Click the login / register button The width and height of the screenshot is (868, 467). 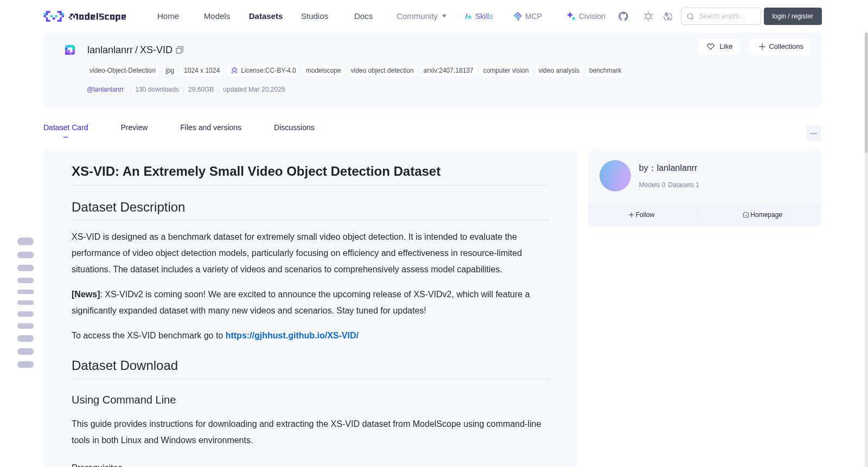tap(793, 16)
